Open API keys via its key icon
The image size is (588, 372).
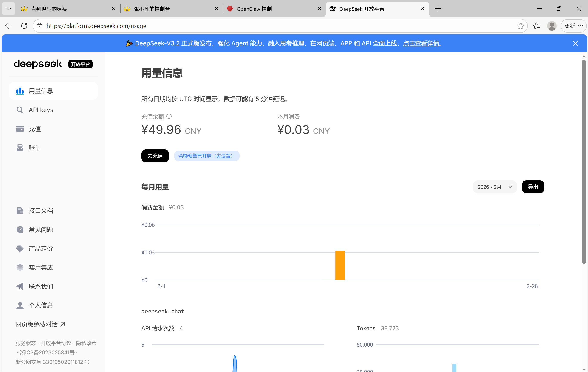(x=20, y=110)
